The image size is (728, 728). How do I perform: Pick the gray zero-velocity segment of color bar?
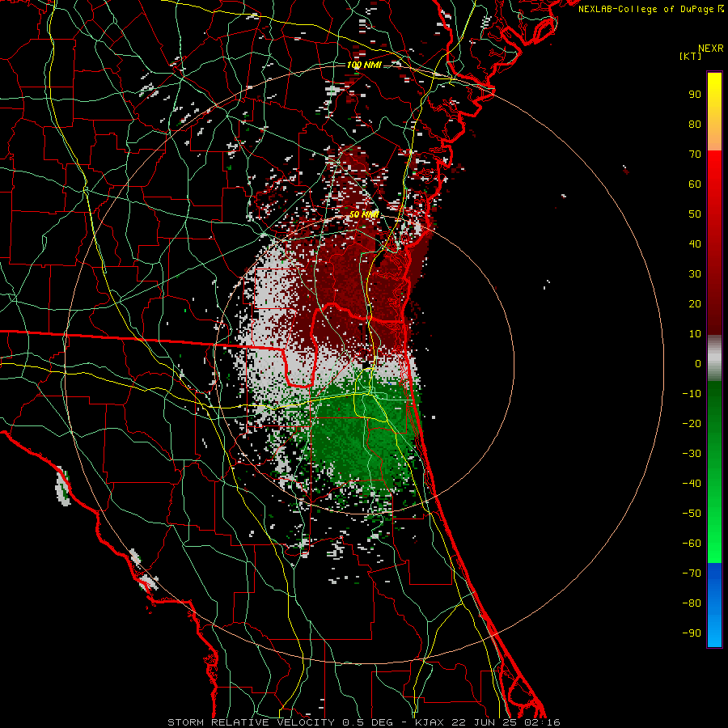tap(714, 358)
